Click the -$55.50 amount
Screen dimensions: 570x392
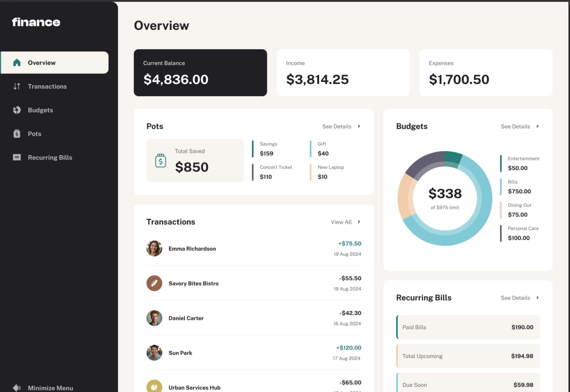click(x=350, y=278)
